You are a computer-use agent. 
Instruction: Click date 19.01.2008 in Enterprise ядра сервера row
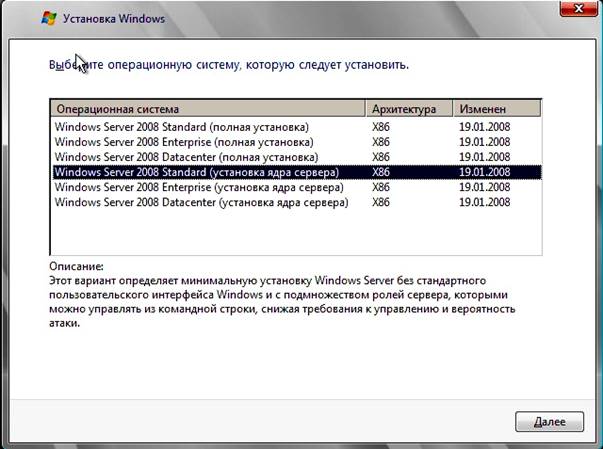pos(485,187)
